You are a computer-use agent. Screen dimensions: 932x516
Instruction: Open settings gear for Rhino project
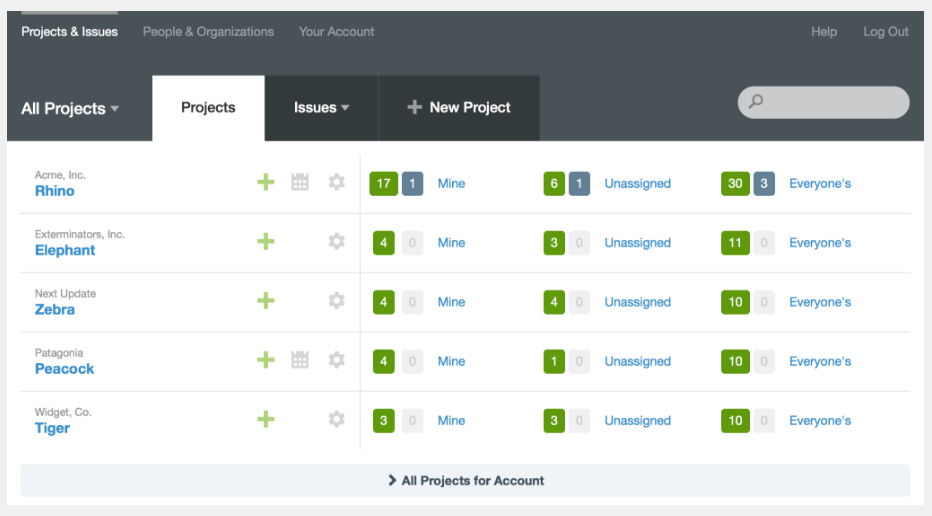(x=337, y=182)
